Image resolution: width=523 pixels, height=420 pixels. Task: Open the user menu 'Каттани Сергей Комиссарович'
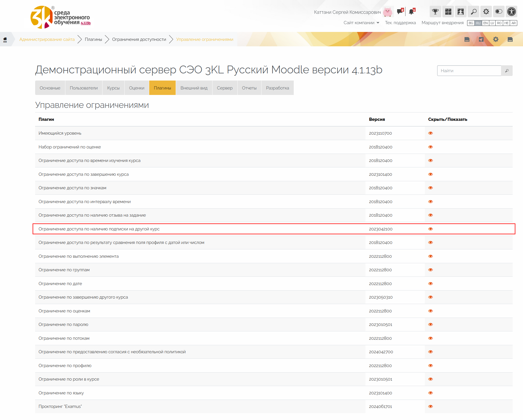coord(347,12)
